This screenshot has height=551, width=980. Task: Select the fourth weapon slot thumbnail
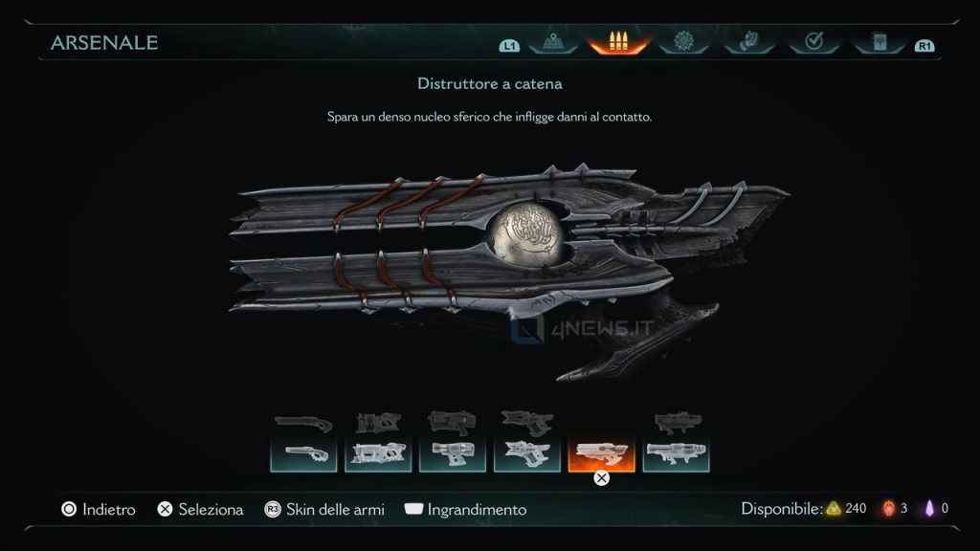click(x=527, y=453)
